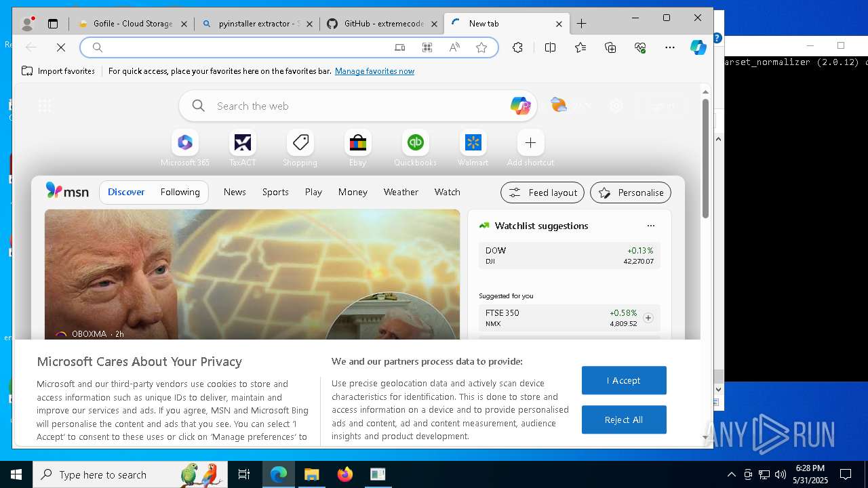
Task: Select the Following feed tab
Action: tap(180, 192)
